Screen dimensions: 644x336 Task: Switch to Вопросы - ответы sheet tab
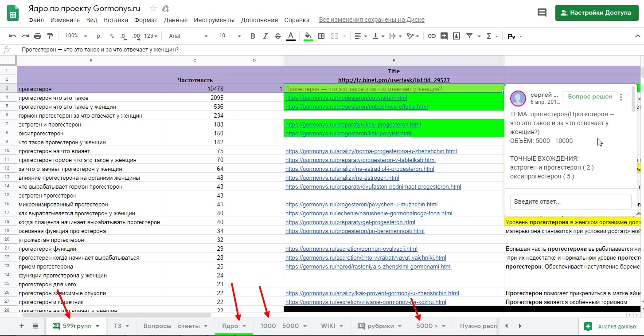pyautogui.click(x=176, y=326)
